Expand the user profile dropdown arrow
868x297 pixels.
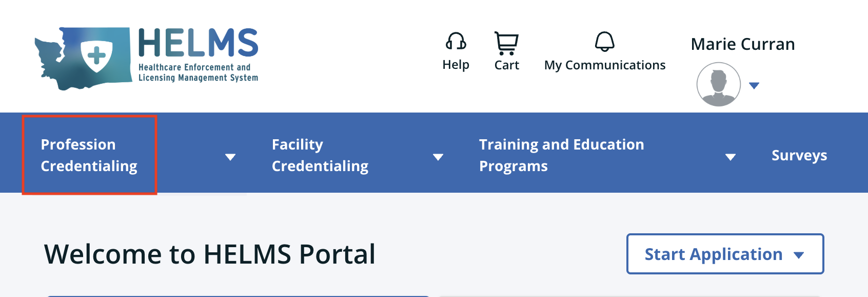754,85
